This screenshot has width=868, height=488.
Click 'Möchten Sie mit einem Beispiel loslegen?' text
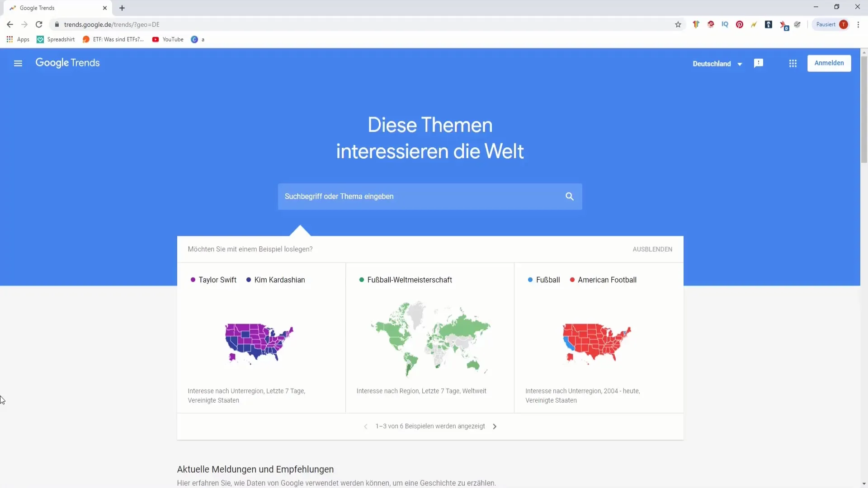[x=250, y=249]
